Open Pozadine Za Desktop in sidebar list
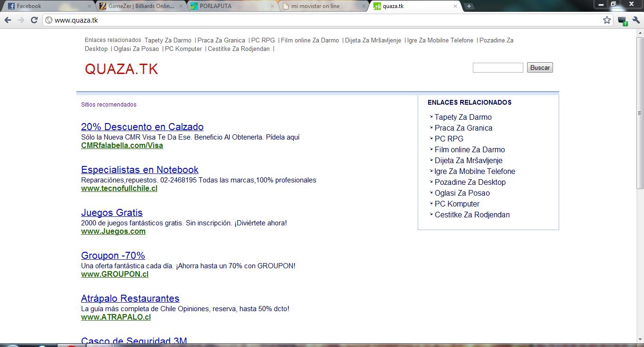The image size is (644, 347). (x=470, y=182)
